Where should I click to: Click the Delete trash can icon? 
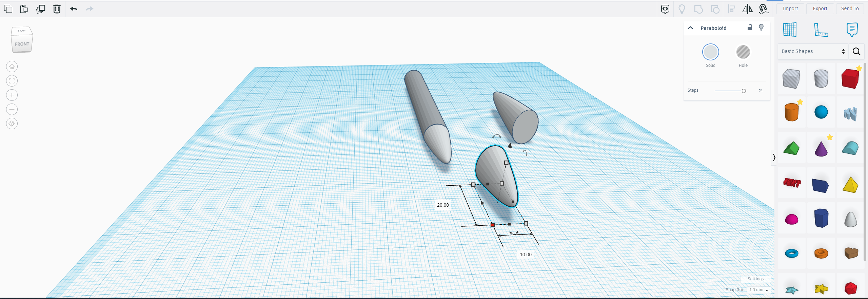tap(57, 9)
